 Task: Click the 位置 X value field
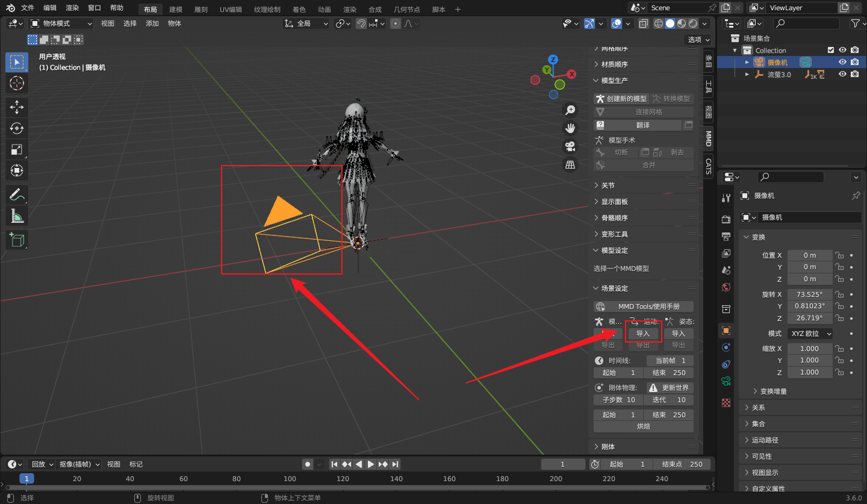click(810, 255)
